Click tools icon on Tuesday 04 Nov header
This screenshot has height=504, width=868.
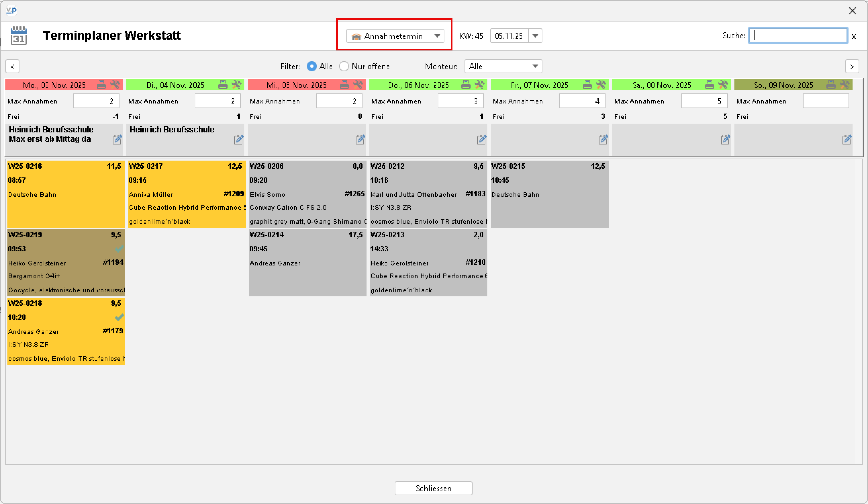[x=237, y=85]
